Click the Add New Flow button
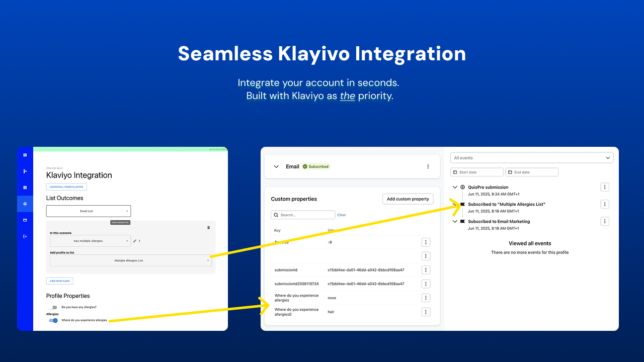644x362 pixels. click(x=60, y=281)
